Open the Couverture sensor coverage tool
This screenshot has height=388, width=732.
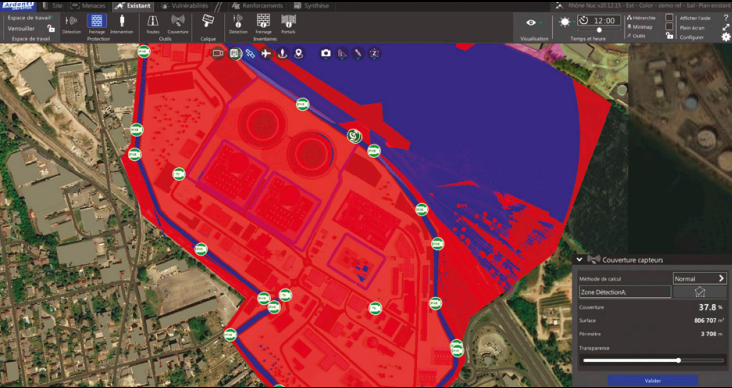[x=177, y=24]
